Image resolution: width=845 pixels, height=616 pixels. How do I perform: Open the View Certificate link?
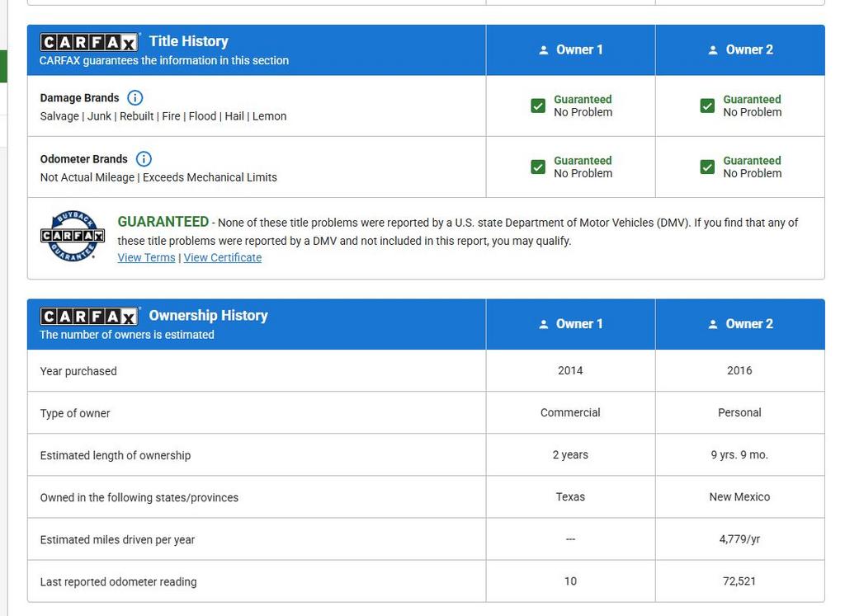coord(223,257)
